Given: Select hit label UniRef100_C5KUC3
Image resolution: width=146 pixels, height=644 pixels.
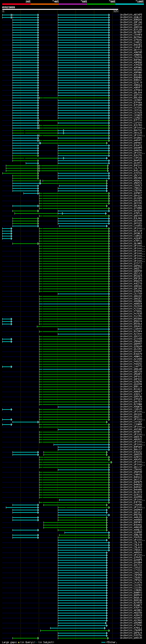Looking at the screenshot, I should point(131,550).
